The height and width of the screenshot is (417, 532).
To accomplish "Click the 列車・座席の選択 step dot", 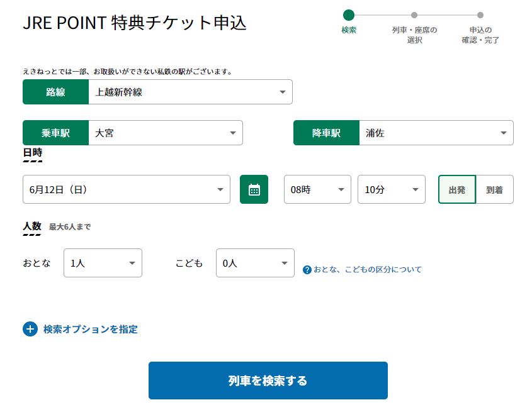I will point(414,15).
